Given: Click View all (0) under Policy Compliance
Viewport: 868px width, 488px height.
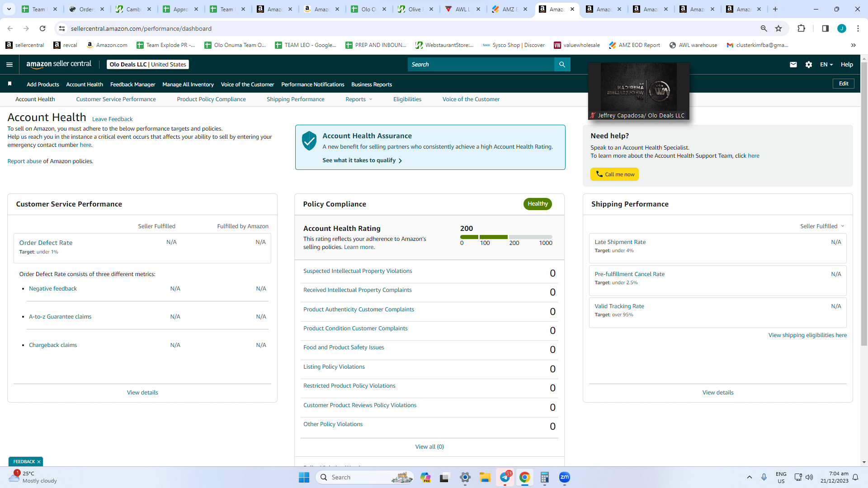Looking at the screenshot, I should [x=429, y=447].
